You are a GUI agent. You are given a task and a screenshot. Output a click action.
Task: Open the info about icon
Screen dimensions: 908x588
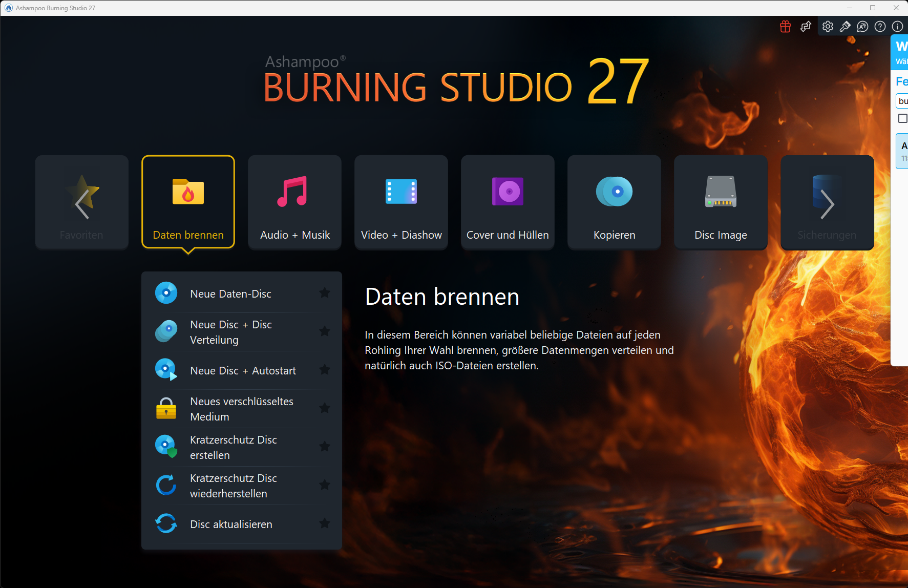[x=897, y=27]
